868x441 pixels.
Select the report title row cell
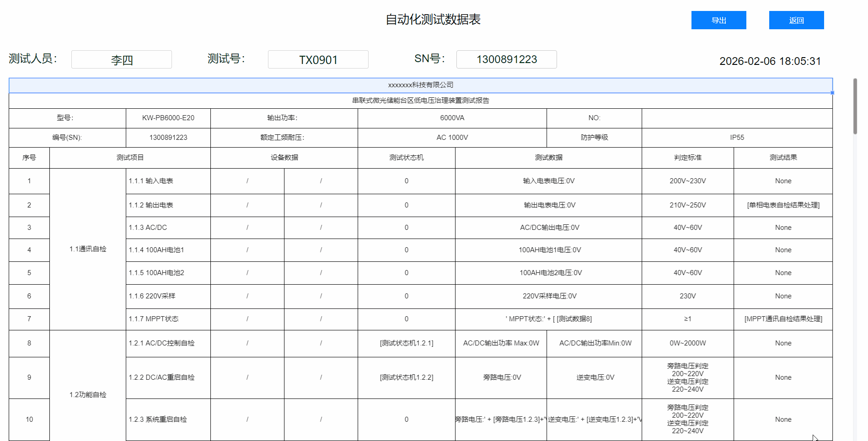coord(420,101)
